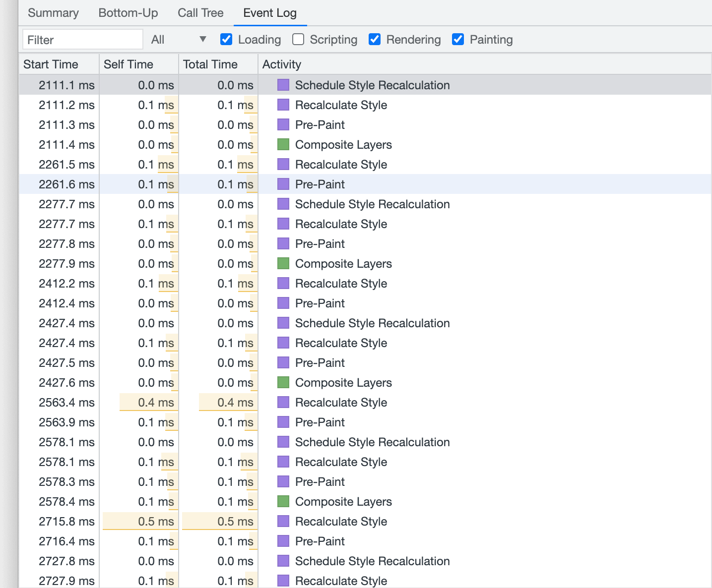
Task: Uncheck the Loading checkbox
Action: point(226,39)
